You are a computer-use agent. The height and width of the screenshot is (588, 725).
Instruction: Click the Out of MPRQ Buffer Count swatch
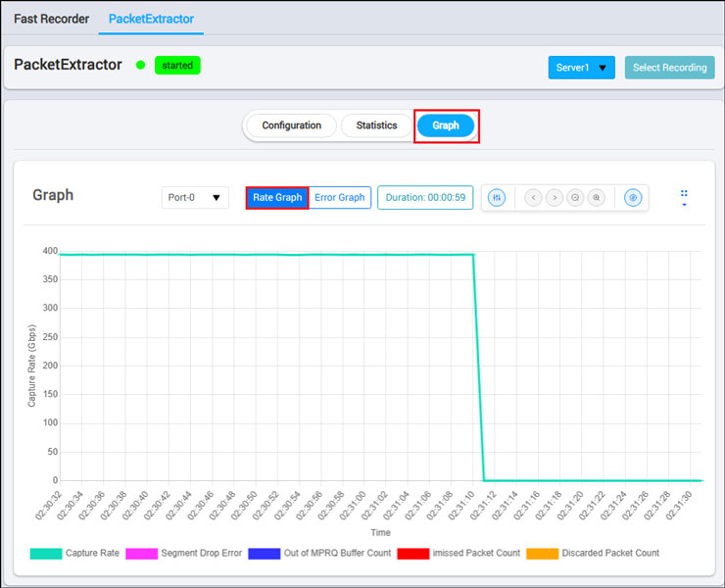[265, 554]
